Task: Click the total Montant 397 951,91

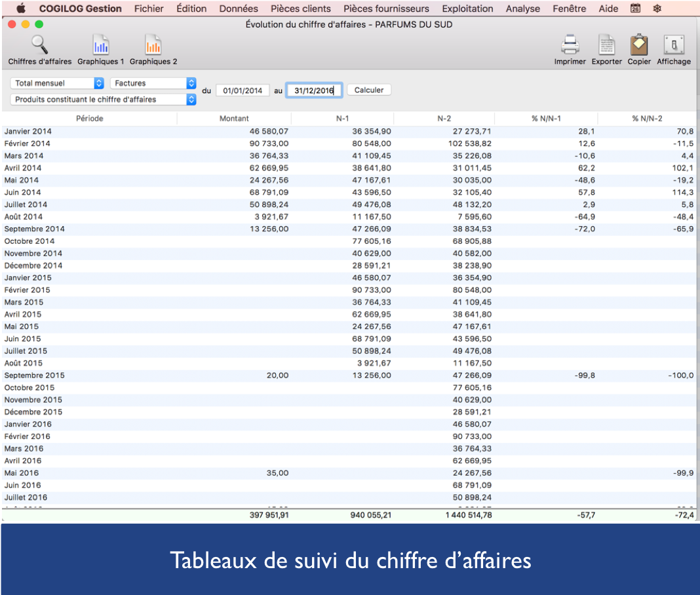Action: click(x=269, y=515)
